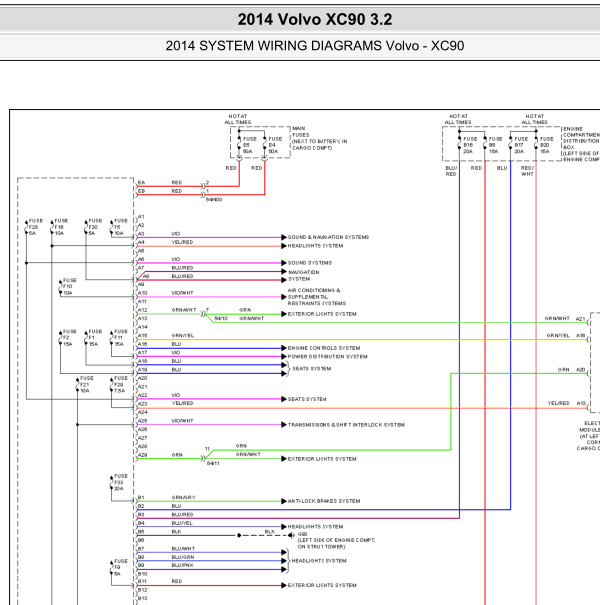Click fuse 'F30 5A' label

coord(95,227)
